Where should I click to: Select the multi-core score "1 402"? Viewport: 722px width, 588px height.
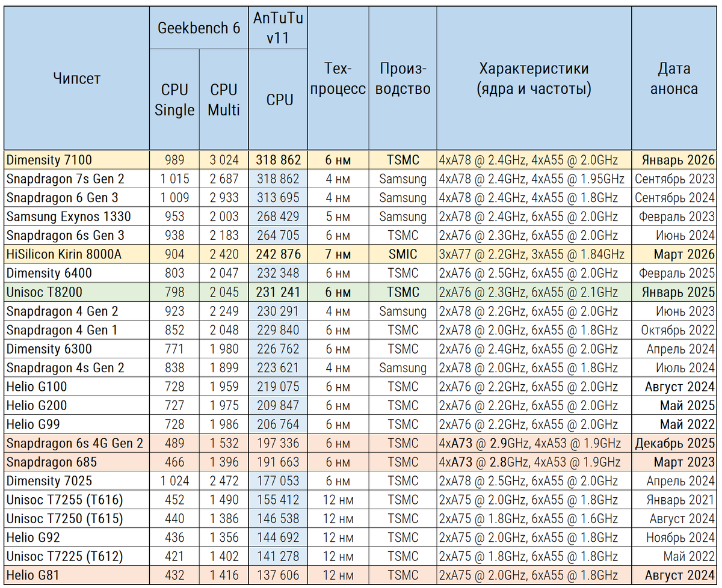pos(223,557)
